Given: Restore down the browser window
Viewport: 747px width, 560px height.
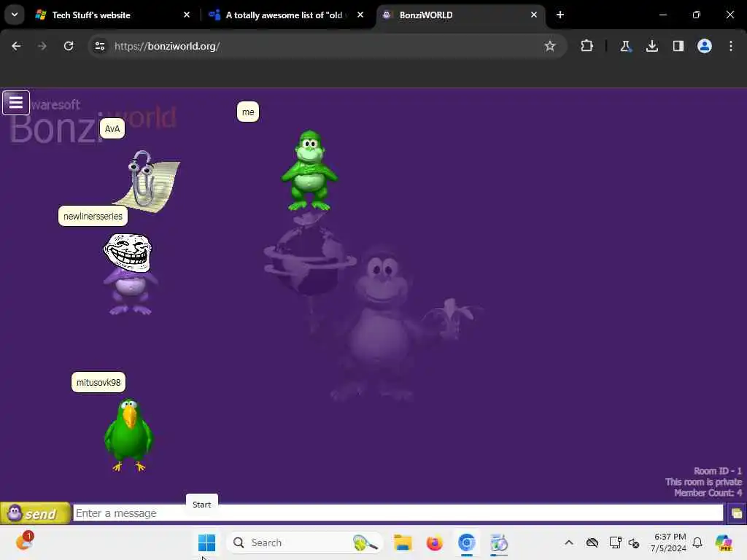Looking at the screenshot, I should coord(697,15).
